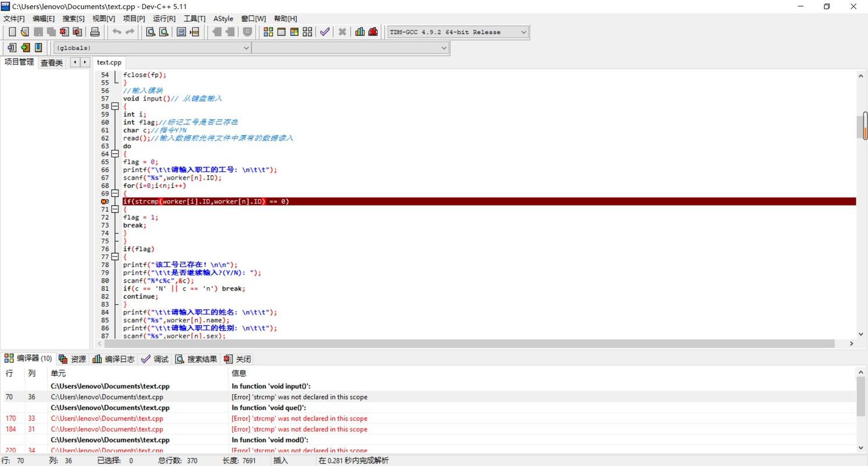Open the Find (magnifier) tool
Screen dimensions: 868x466
150,32
